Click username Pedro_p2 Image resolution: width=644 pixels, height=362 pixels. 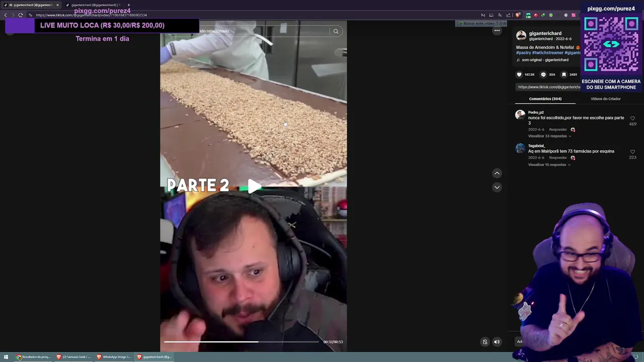[x=536, y=113]
